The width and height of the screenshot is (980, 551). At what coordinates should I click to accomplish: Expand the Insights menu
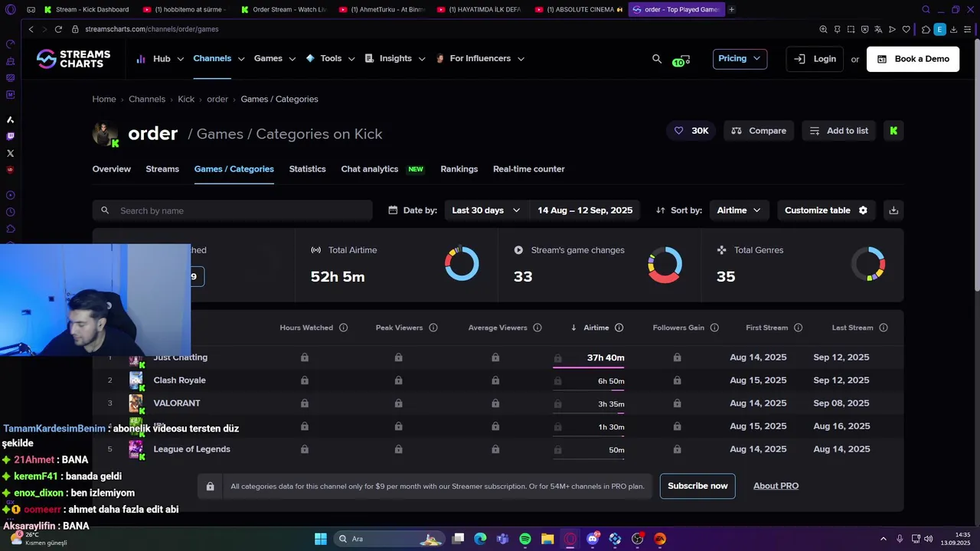(x=395, y=59)
